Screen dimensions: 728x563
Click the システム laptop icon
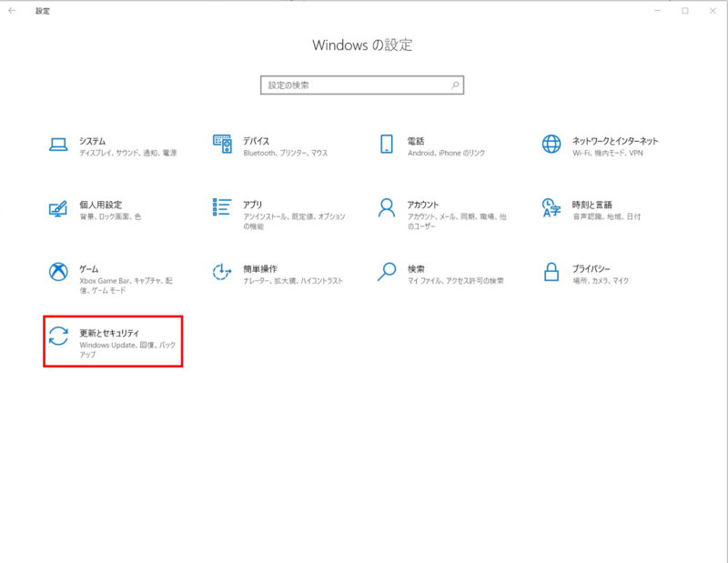pyautogui.click(x=58, y=145)
